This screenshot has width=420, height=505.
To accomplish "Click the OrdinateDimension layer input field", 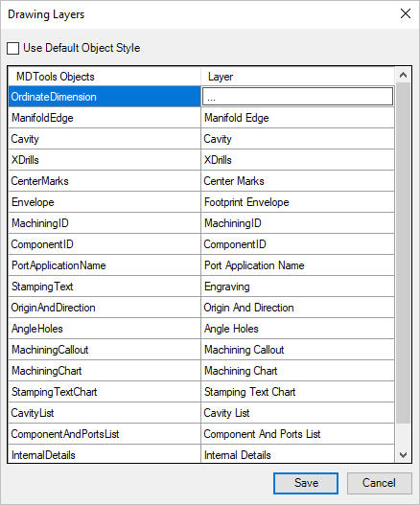I will [x=297, y=96].
